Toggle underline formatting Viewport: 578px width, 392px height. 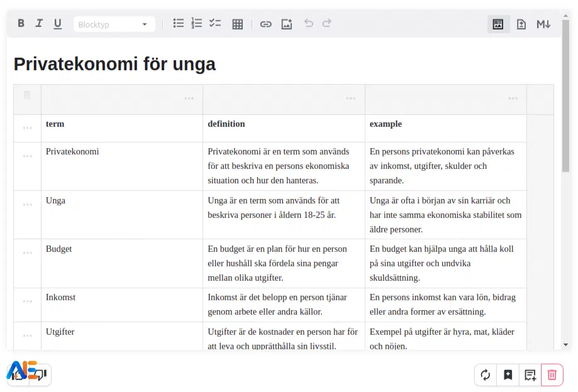[x=58, y=24]
